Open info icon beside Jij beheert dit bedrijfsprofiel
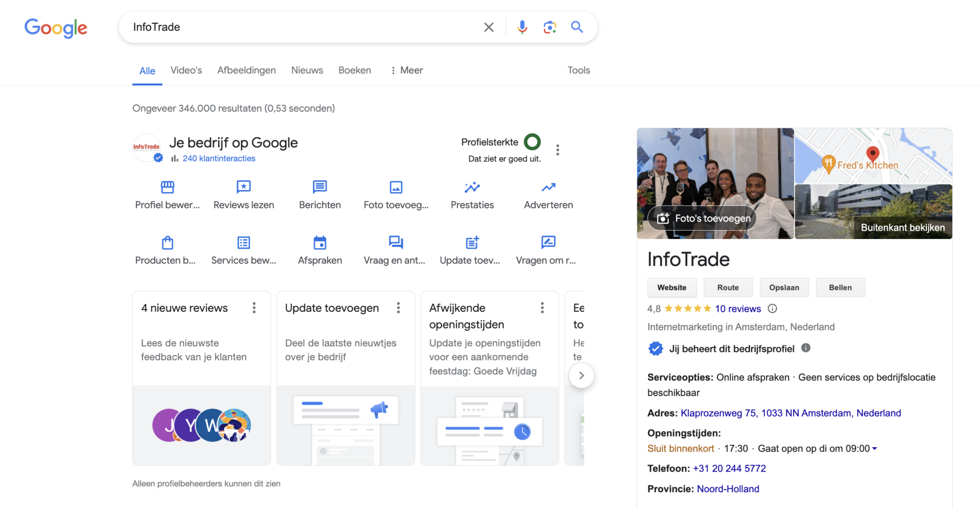 click(x=806, y=348)
